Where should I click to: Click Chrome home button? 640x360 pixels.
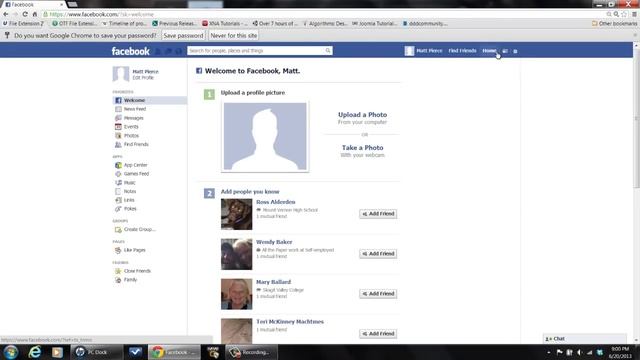35,14
